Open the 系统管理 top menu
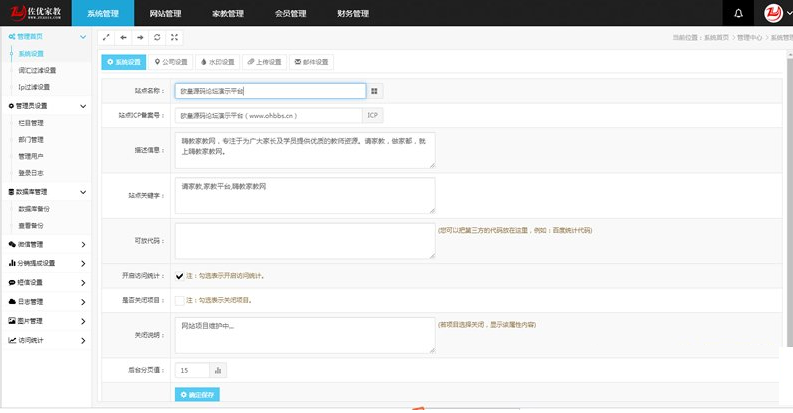This screenshot has height=413, width=793. tap(103, 13)
